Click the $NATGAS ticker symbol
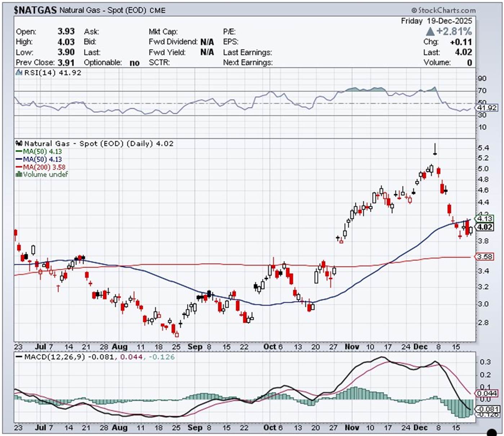Image resolution: width=504 pixels, height=436 pixels. click(x=35, y=10)
